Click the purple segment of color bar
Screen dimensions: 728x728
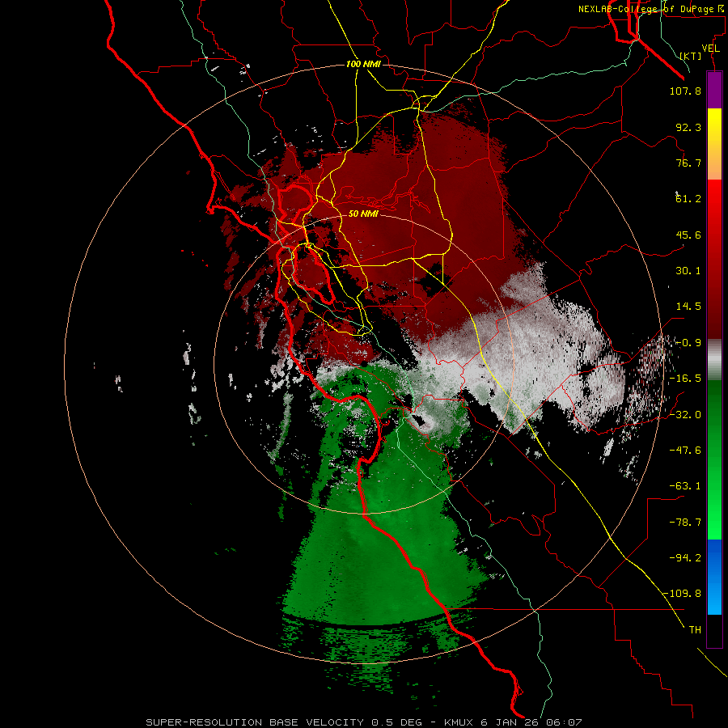coord(714,91)
